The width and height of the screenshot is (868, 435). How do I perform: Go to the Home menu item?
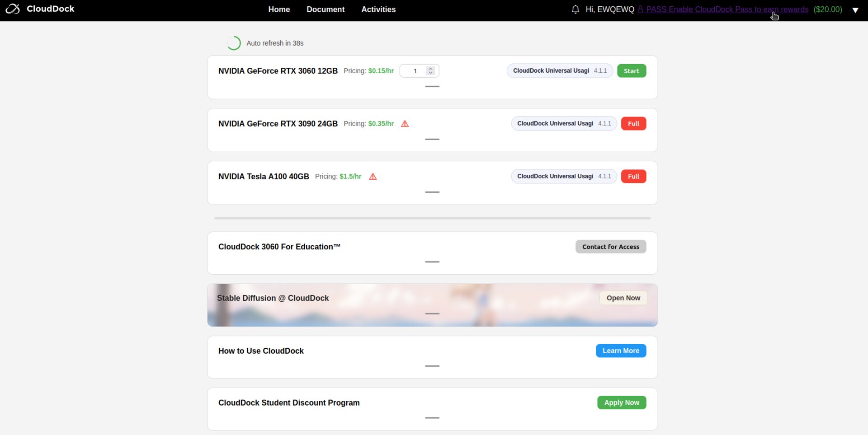pos(279,9)
